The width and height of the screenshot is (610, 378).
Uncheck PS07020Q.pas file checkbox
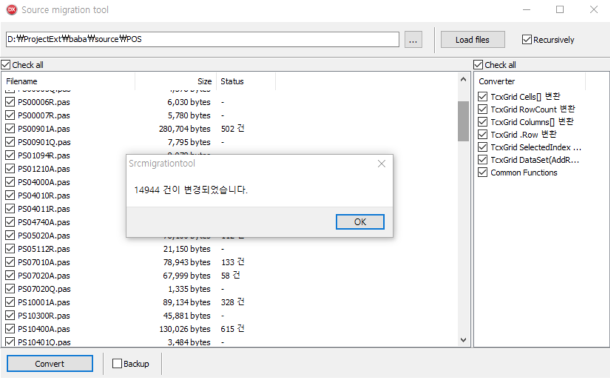pos(10,289)
